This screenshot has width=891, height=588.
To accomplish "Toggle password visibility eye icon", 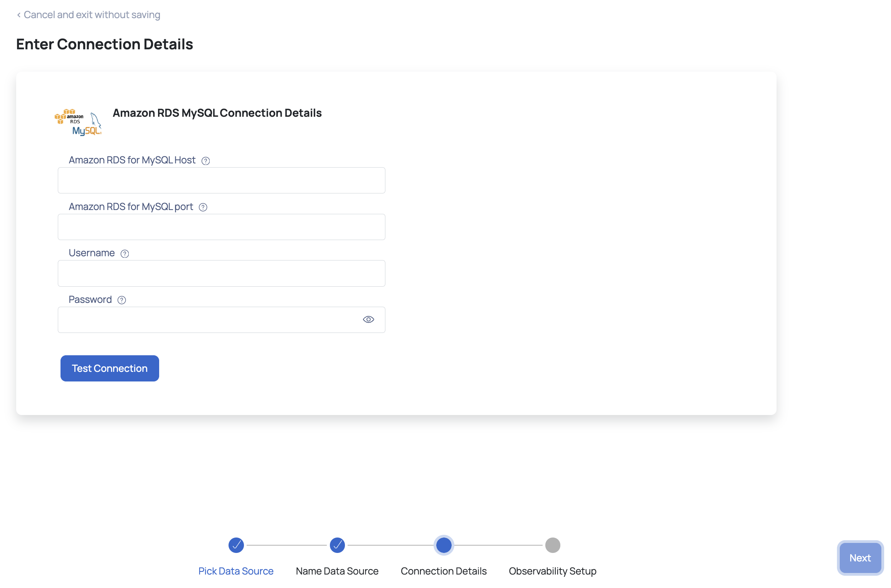I will click(x=368, y=319).
